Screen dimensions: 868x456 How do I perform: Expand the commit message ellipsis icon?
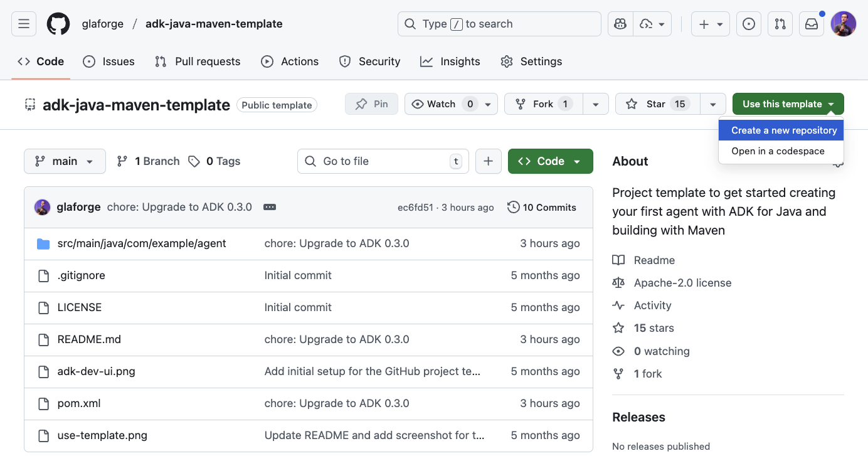[269, 206]
